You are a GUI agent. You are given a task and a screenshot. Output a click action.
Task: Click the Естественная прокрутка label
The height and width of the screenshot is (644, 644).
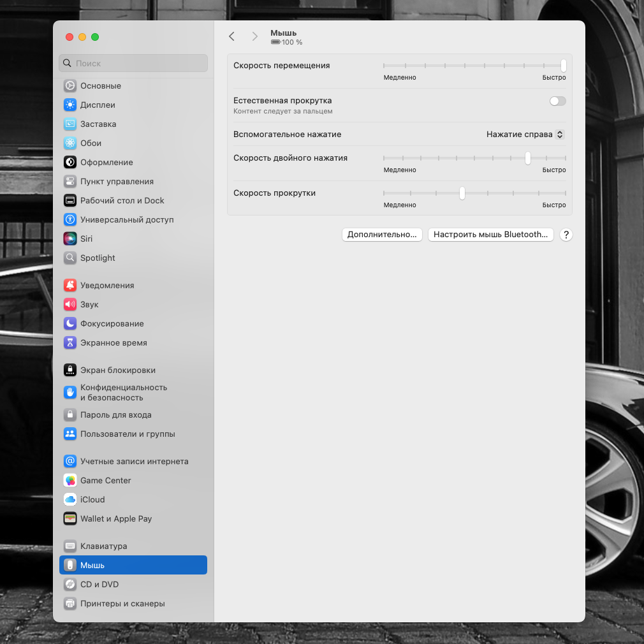(x=282, y=101)
